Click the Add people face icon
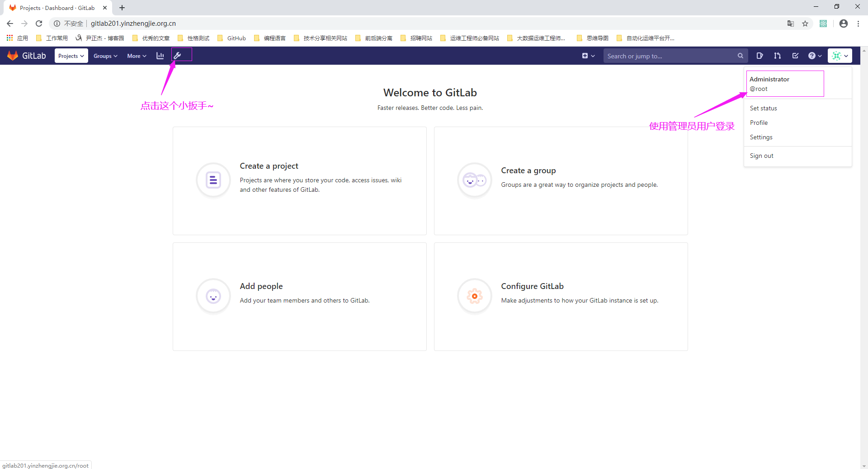 [x=213, y=296]
